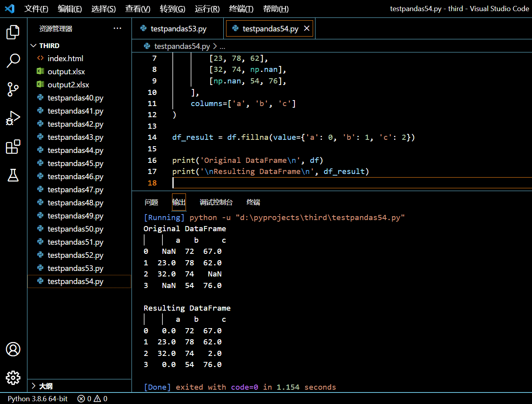The image size is (532, 404).
Task: Open index.html in the file tree
Action: pos(79,58)
